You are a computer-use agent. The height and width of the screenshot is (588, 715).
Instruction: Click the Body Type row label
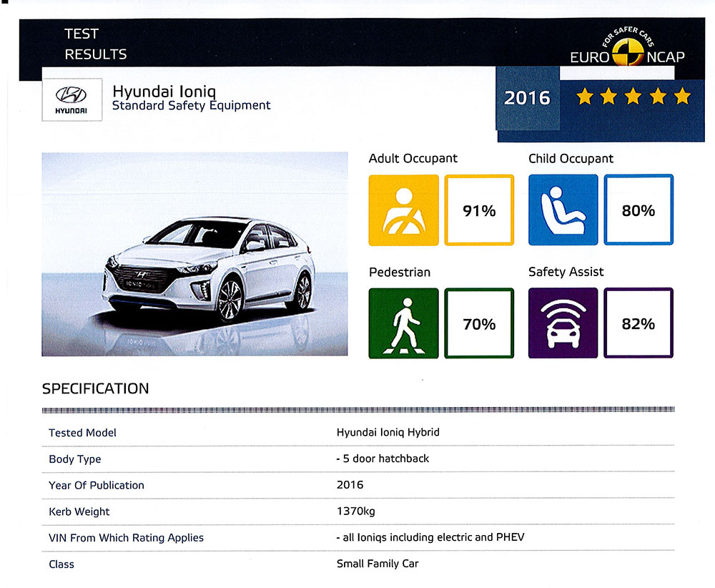click(x=75, y=459)
